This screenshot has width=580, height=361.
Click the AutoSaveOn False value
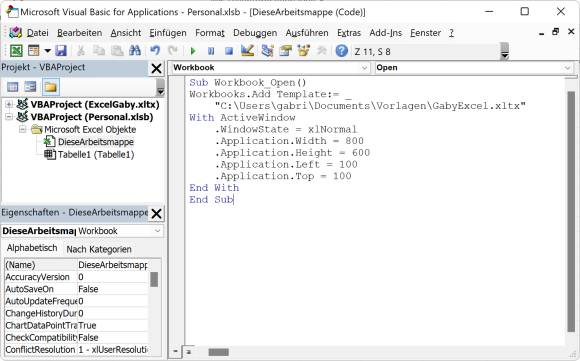point(112,289)
